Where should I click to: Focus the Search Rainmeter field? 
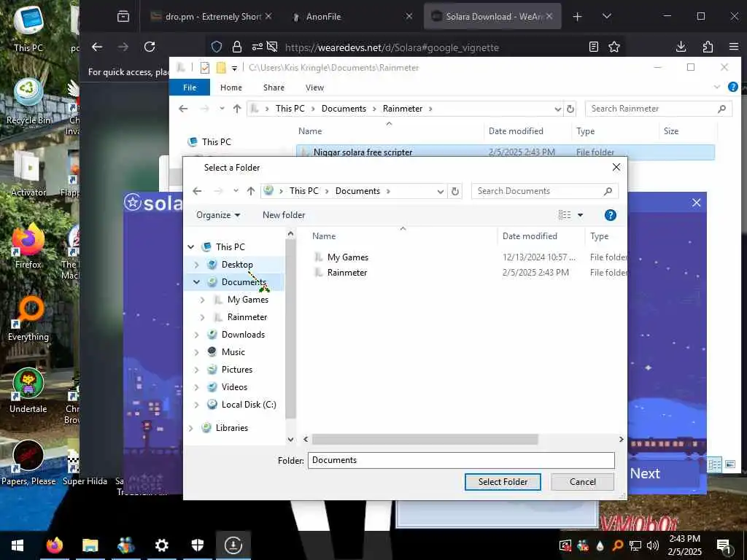pos(659,109)
